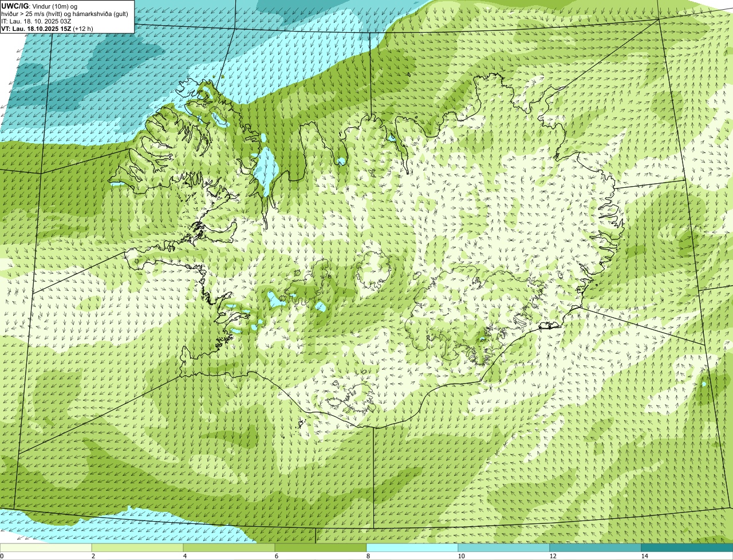Click the teal 12–14 color bar segment

point(596,547)
